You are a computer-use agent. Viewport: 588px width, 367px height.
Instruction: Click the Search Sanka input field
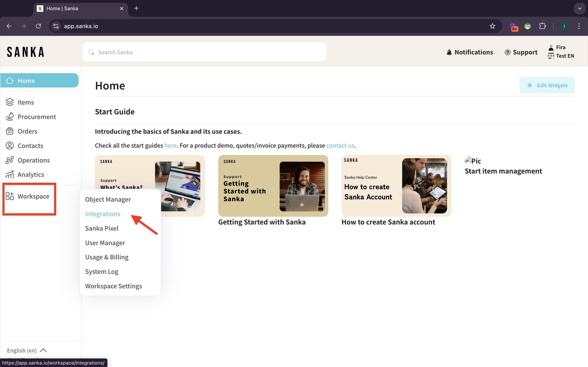204,52
